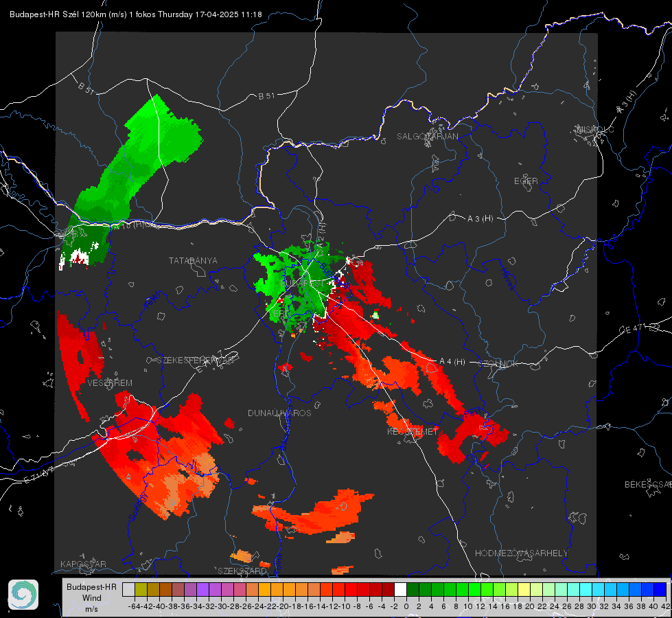Select the SALGÓTARJÁN city label

(x=427, y=137)
